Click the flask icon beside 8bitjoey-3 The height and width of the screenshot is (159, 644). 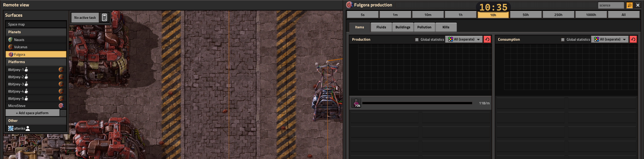point(26,84)
